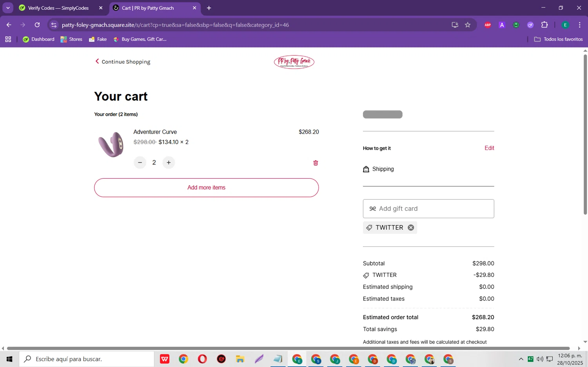588x367 pixels.
Task: Show hidden system tray icons
Action: click(x=521, y=359)
